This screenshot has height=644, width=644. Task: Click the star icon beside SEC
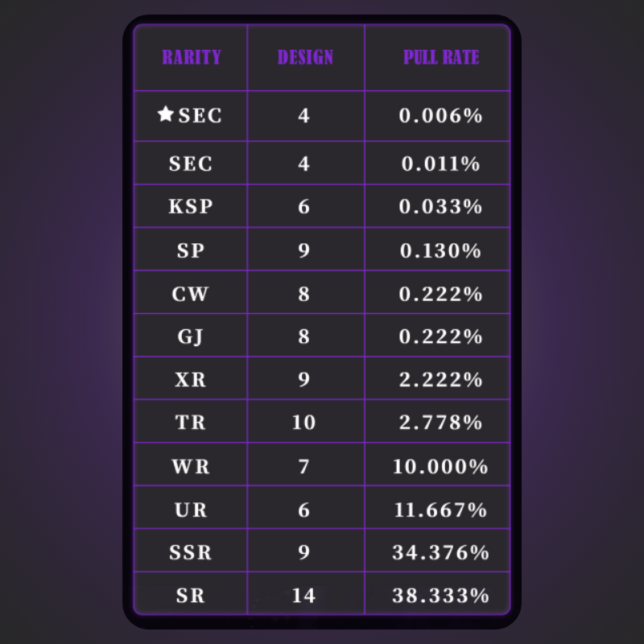pos(166,114)
